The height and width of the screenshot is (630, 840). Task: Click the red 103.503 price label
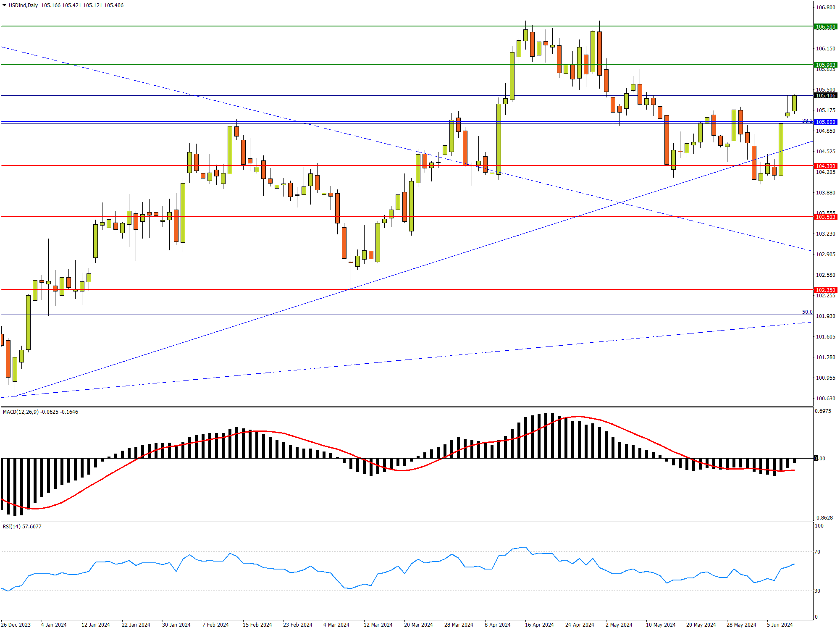[x=825, y=217]
